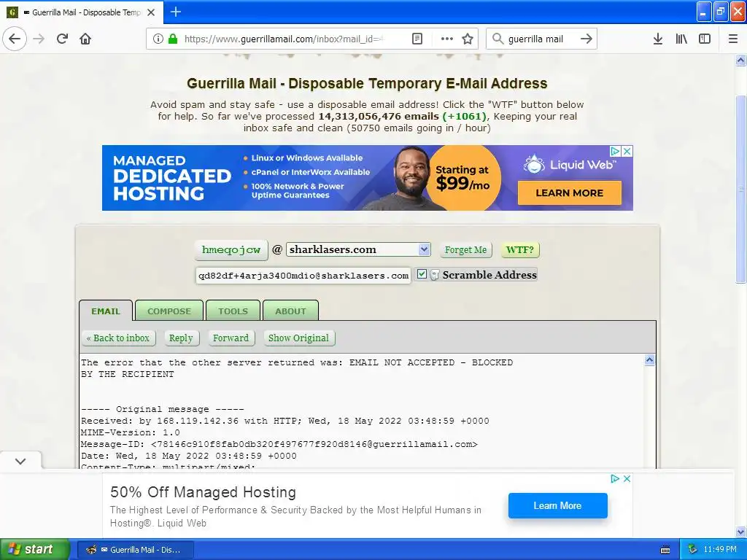This screenshot has width=747, height=560.
Task: Return via Back to inbox
Action: [x=118, y=338]
